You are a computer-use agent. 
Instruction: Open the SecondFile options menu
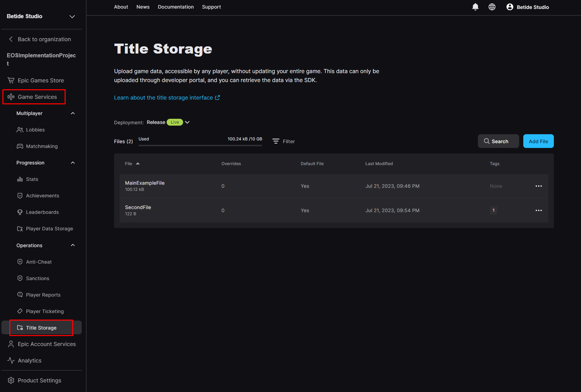tap(538, 210)
